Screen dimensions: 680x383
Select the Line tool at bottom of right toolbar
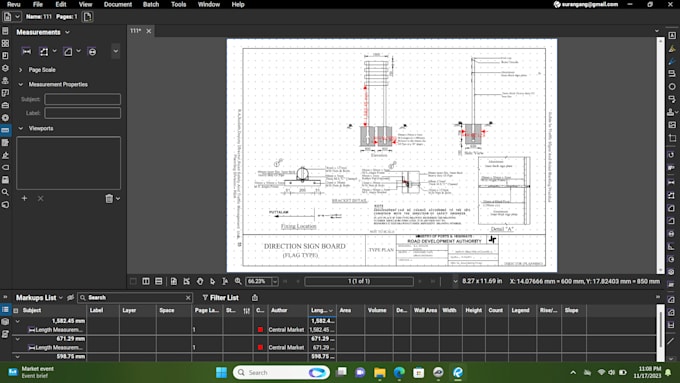[671, 341]
